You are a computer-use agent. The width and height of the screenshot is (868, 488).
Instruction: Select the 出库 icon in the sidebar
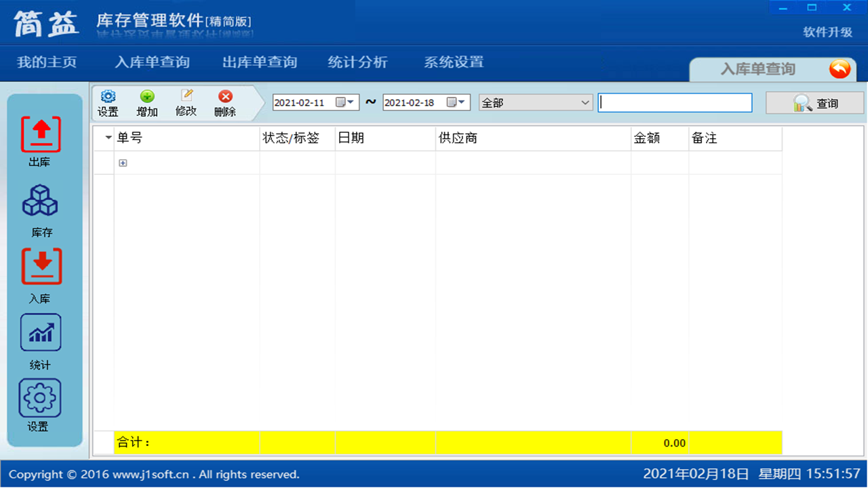(41, 134)
